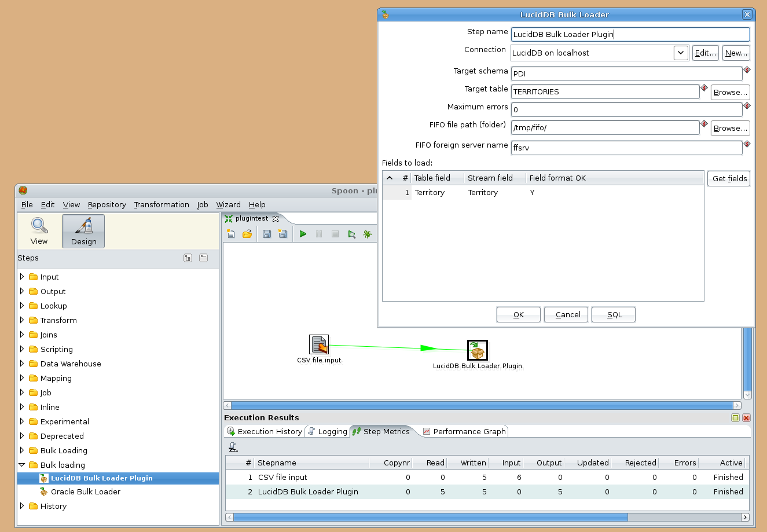Open the Repository menu
This screenshot has width=767, height=532.
[107, 204]
